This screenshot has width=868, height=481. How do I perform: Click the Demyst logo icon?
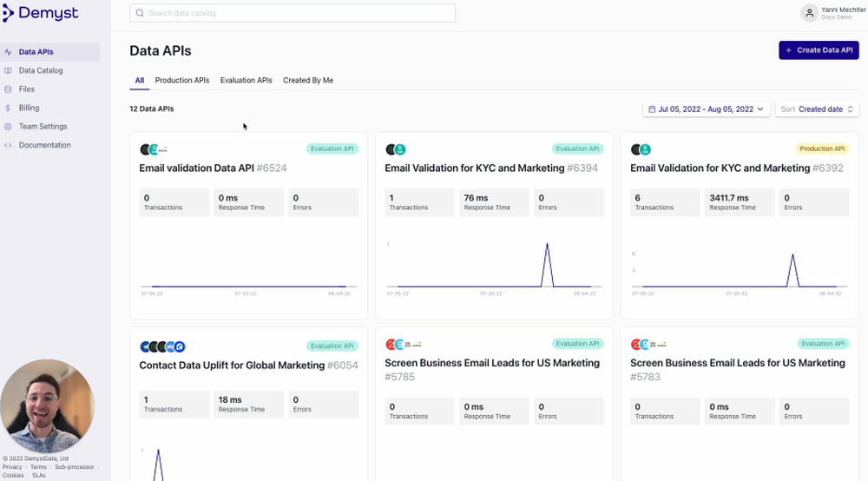[9, 13]
